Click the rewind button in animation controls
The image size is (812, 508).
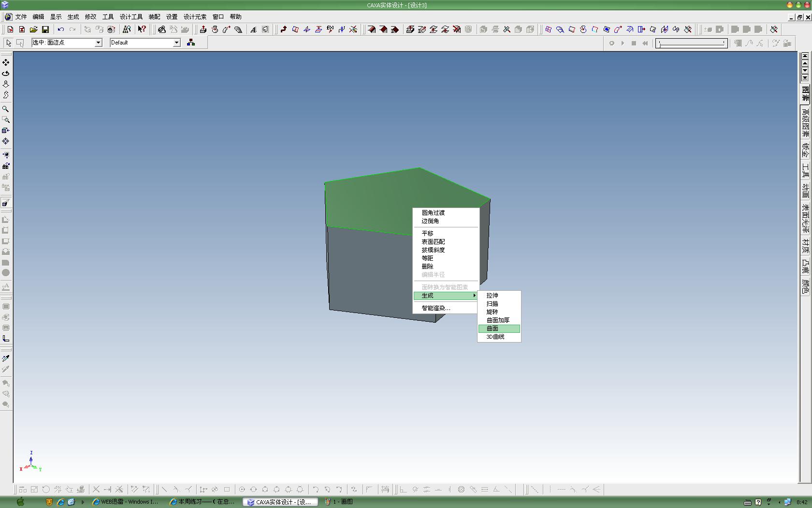coord(645,43)
